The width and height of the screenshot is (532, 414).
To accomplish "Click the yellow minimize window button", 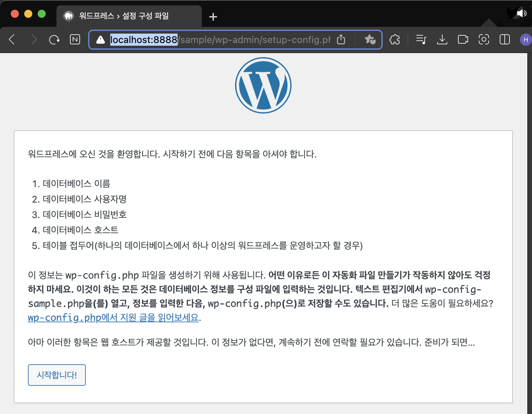I will pos(28,14).
